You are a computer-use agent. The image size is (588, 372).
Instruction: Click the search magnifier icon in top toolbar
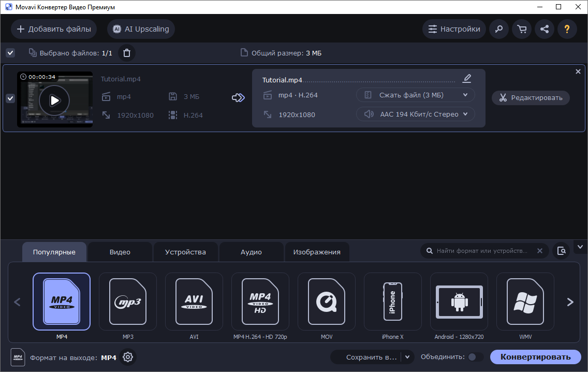point(499,29)
